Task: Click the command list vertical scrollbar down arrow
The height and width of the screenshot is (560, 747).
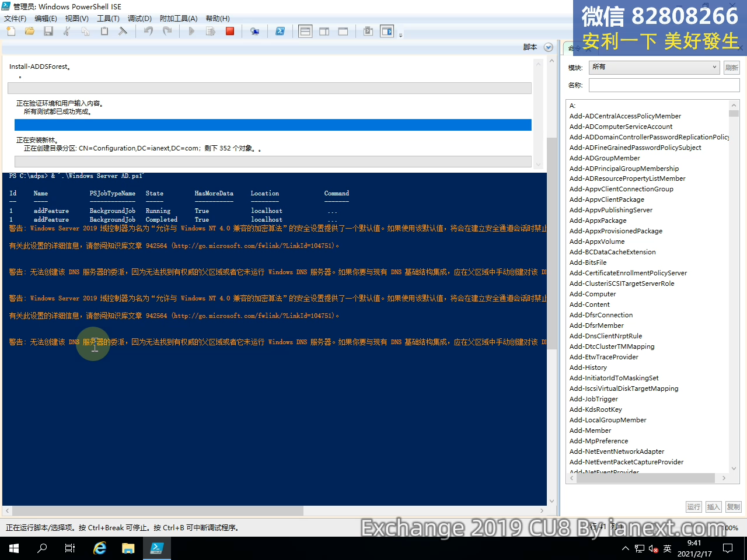Action: 734,468
